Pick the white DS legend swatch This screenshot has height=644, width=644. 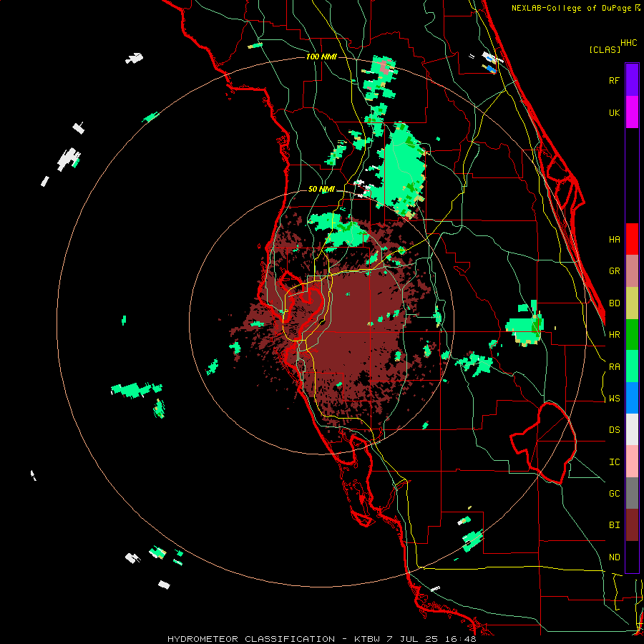coord(632,429)
